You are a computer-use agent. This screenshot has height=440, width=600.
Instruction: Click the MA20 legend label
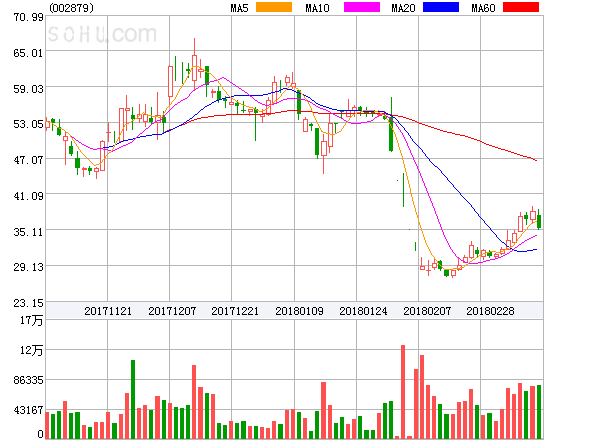[403, 8]
